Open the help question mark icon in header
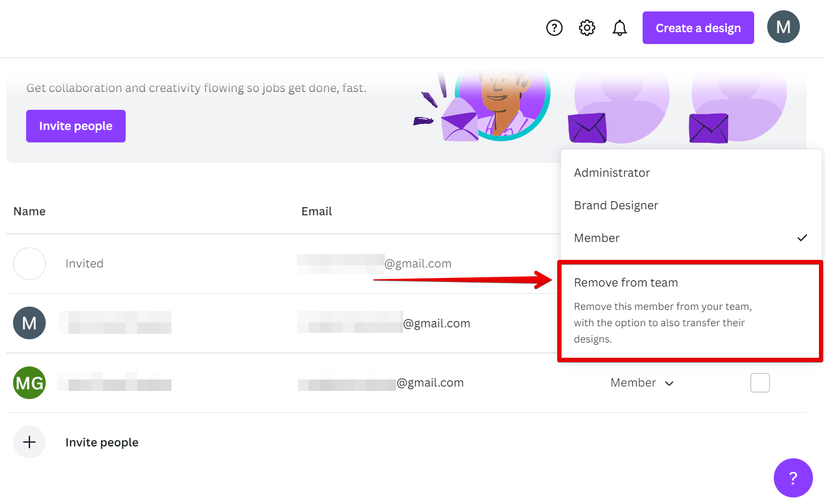Viewport: 826px width, 504px height. pos(554,28)
